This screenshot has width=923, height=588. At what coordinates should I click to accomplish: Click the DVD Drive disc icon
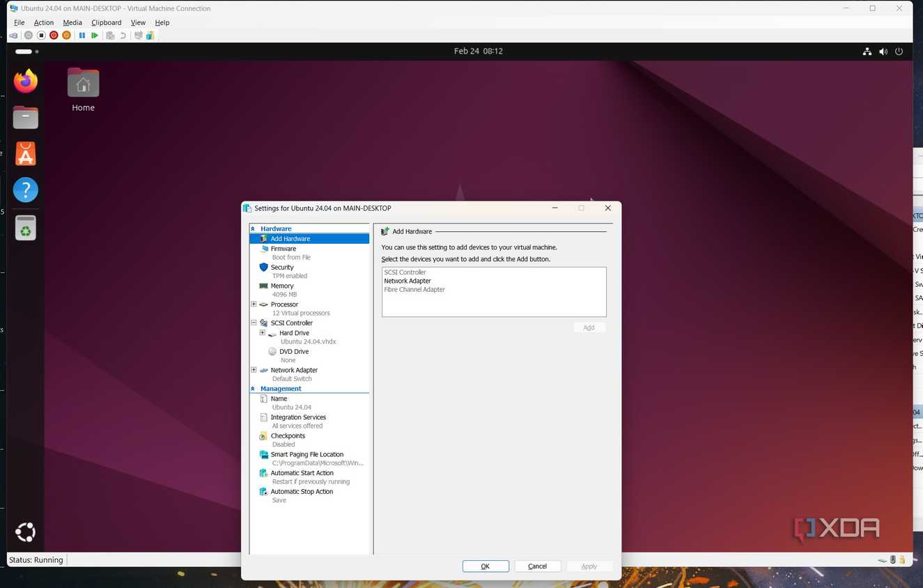point(272,352)
